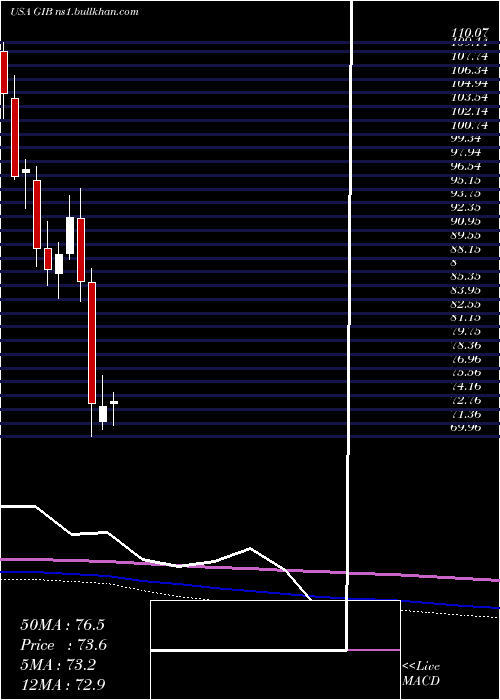
Task: Select the 12MA : 72.9 legend entry
Action: point(62,684)
